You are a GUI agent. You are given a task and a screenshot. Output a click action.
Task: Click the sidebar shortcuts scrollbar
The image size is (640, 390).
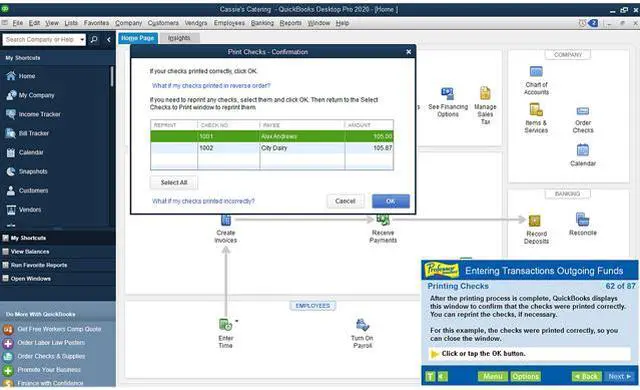112,76
